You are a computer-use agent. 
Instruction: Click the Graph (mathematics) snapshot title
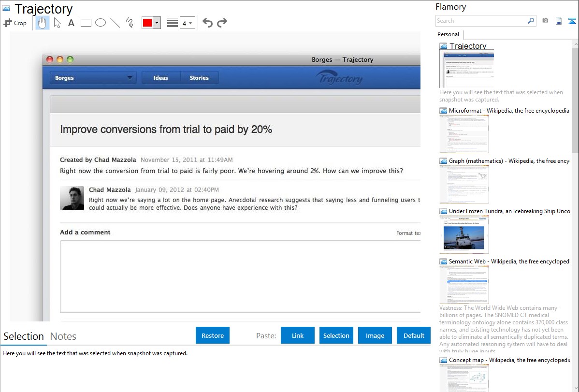pyautogui.click(x=509, y=161)
